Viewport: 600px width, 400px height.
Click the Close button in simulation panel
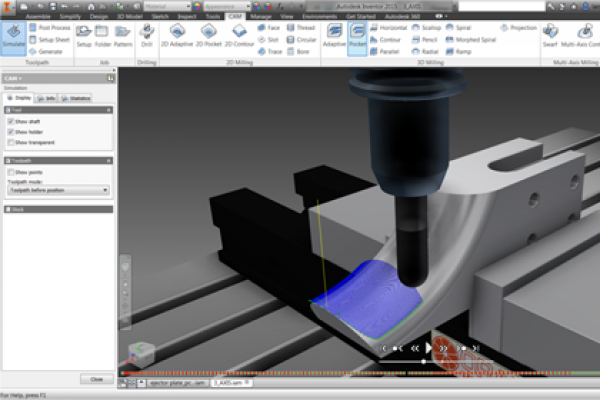tap(96, 379)
